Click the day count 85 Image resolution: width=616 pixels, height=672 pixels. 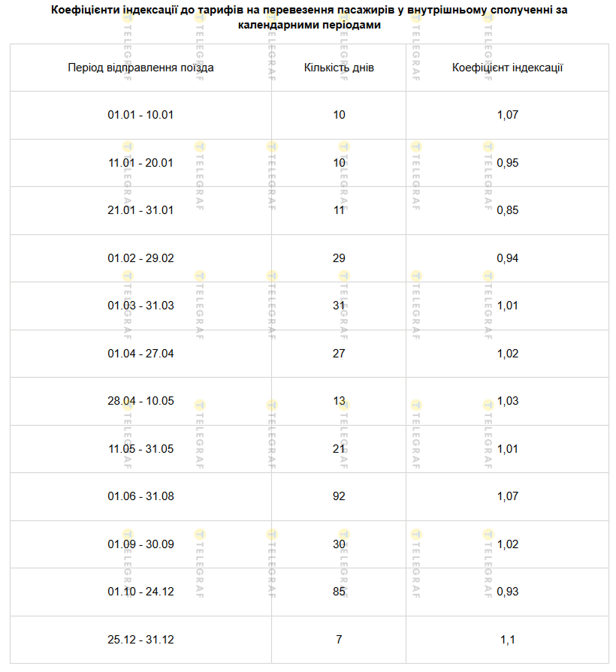point(339,592)
